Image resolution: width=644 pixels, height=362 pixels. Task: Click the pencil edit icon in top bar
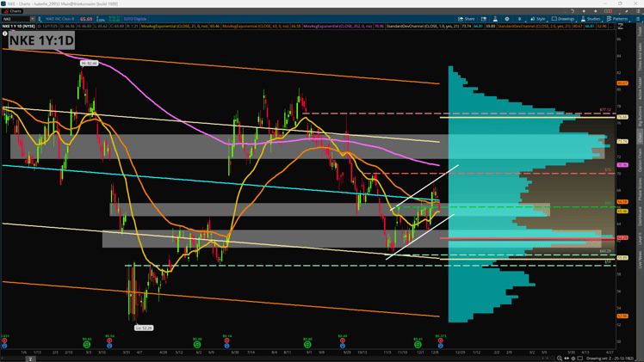click(627, 11)
